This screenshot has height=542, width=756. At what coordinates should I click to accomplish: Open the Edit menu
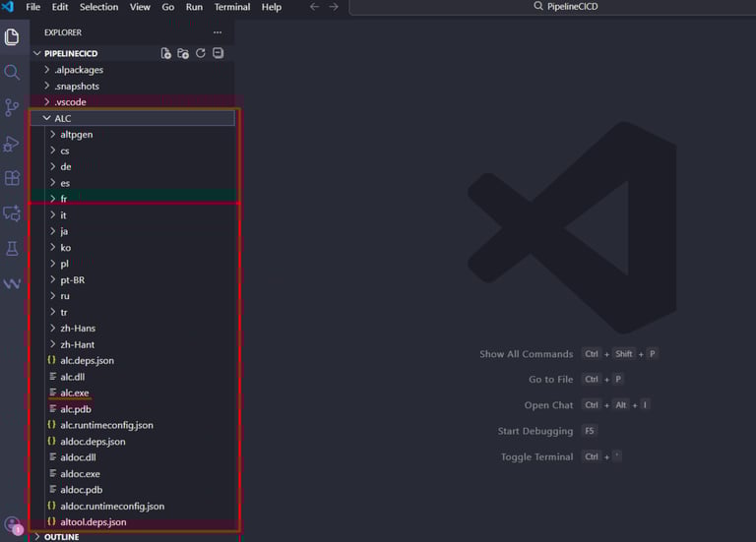(60, 7)
